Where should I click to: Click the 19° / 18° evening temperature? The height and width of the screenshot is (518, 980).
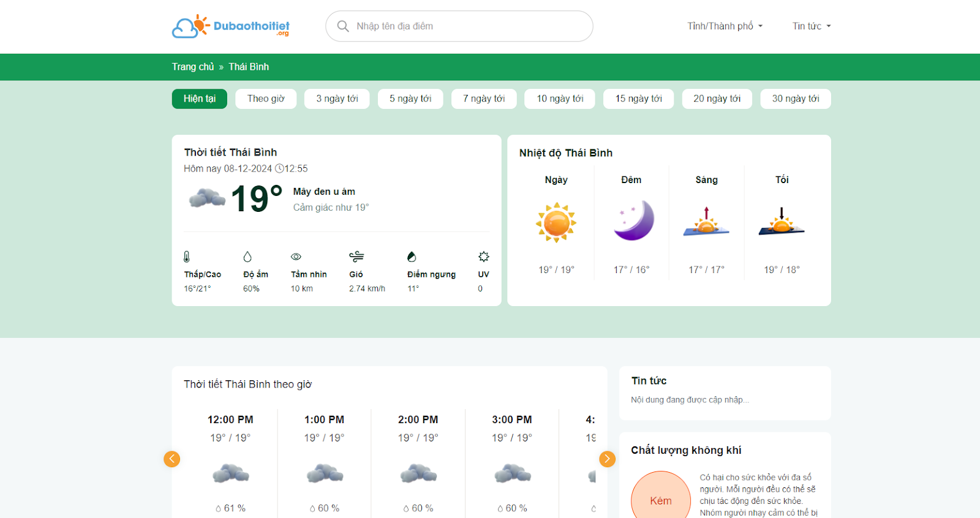(782, 269)
